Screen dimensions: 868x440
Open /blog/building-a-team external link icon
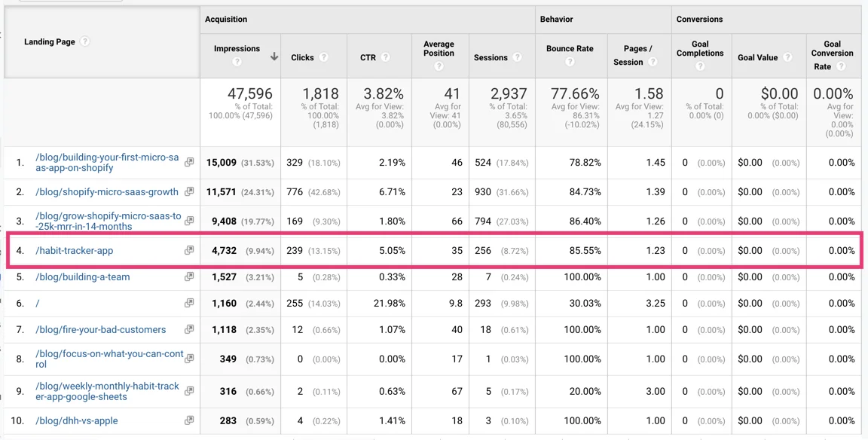coord(189,277)
